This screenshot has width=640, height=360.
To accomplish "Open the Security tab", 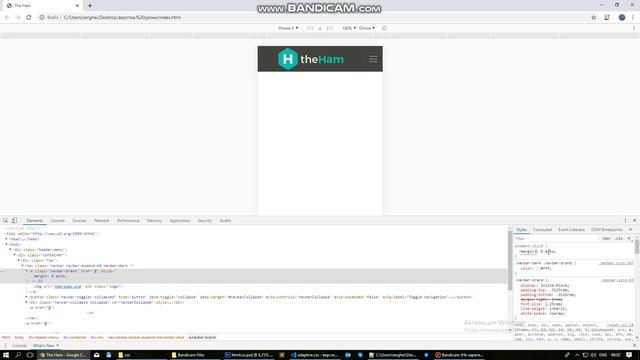I will (204, 220).
